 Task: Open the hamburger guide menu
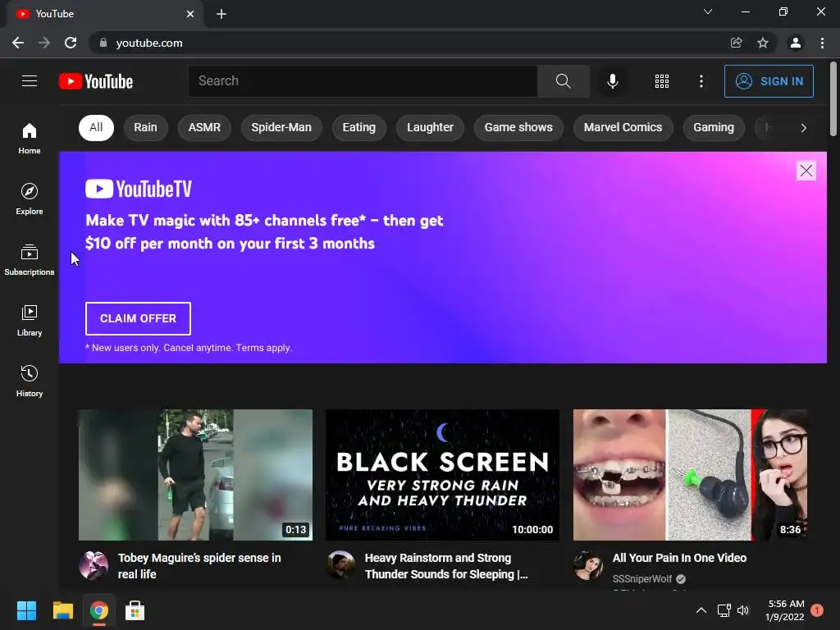30,81
